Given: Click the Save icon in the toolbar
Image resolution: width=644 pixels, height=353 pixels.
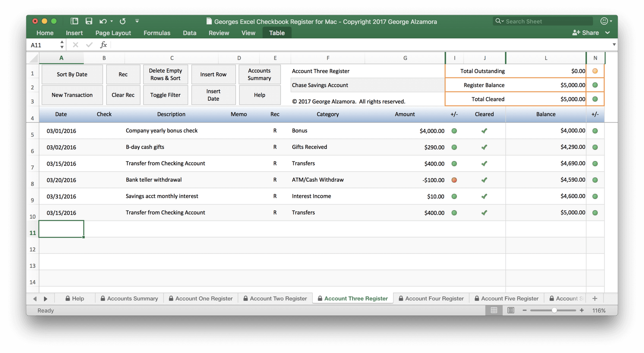Looking at the screenshot, I should click(x=89, y=21).
